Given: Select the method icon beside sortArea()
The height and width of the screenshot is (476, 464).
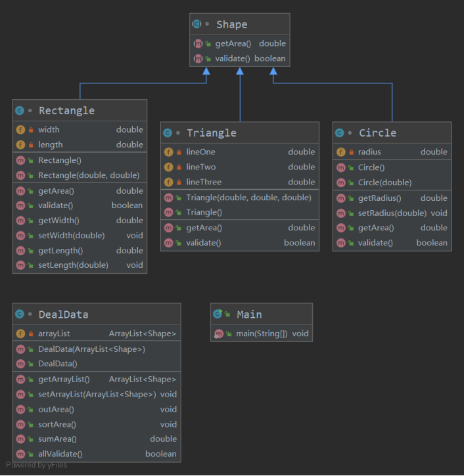Looking at the screenshot, I should click(x=20, y=424).
